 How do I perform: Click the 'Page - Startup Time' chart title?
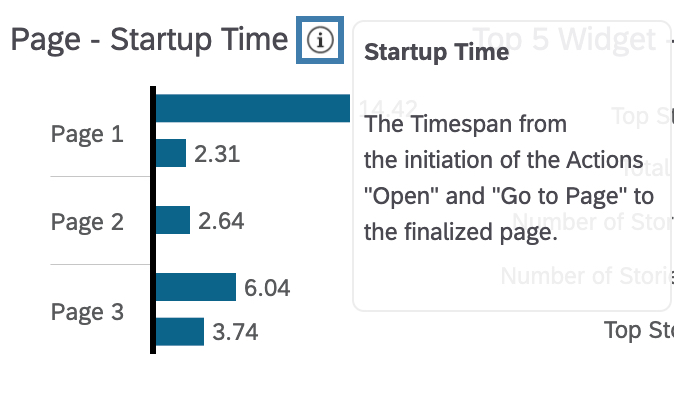tap(149, 40)
